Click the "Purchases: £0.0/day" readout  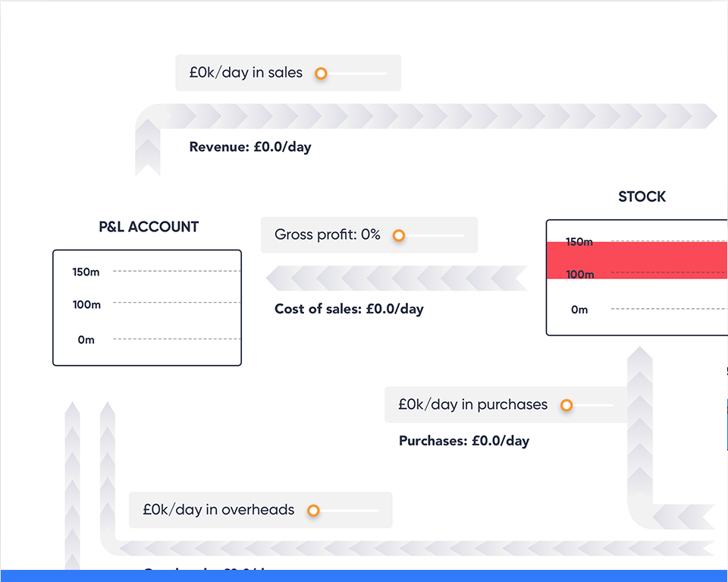(x=464, y=441)
